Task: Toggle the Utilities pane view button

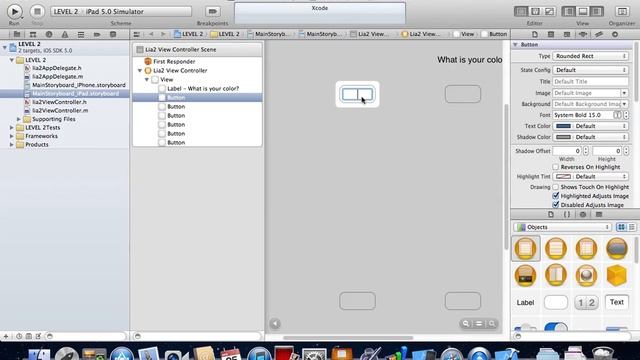Action: coord(597,11)
